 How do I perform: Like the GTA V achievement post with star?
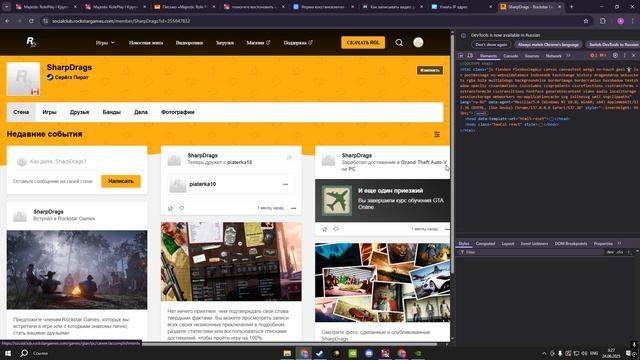324,229
